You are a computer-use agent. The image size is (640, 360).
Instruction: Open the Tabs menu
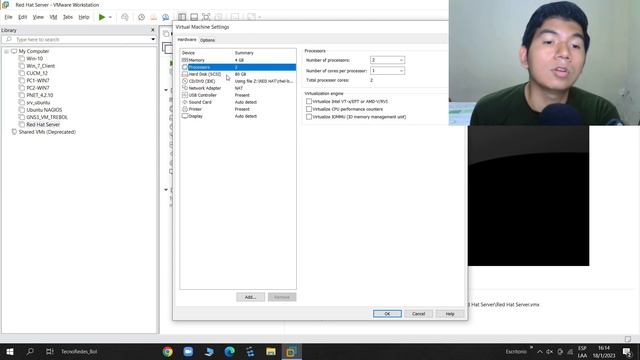pos(68,17)
